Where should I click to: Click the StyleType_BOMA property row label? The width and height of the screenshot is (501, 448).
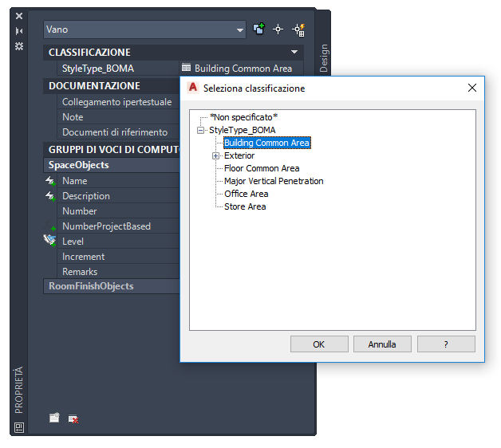click(98, 69)
